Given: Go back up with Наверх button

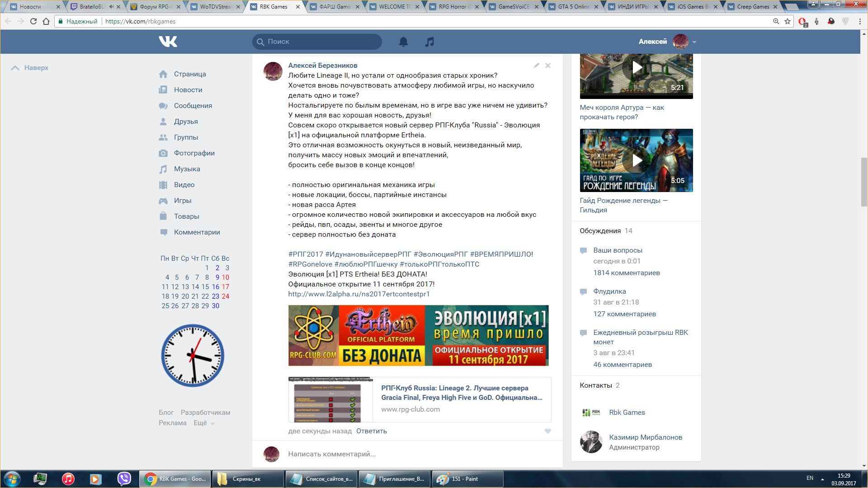Looking at the screenshot, I should (x=30, y=68).
